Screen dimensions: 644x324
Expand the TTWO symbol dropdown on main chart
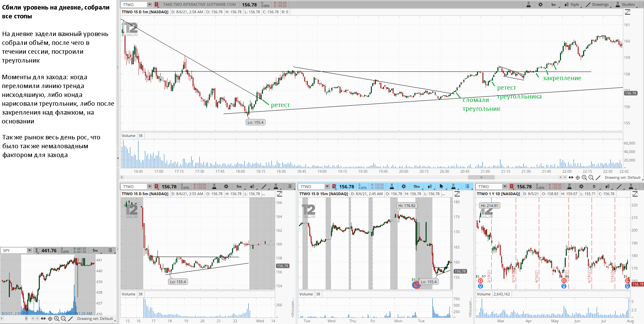click(x=150, y=4)
